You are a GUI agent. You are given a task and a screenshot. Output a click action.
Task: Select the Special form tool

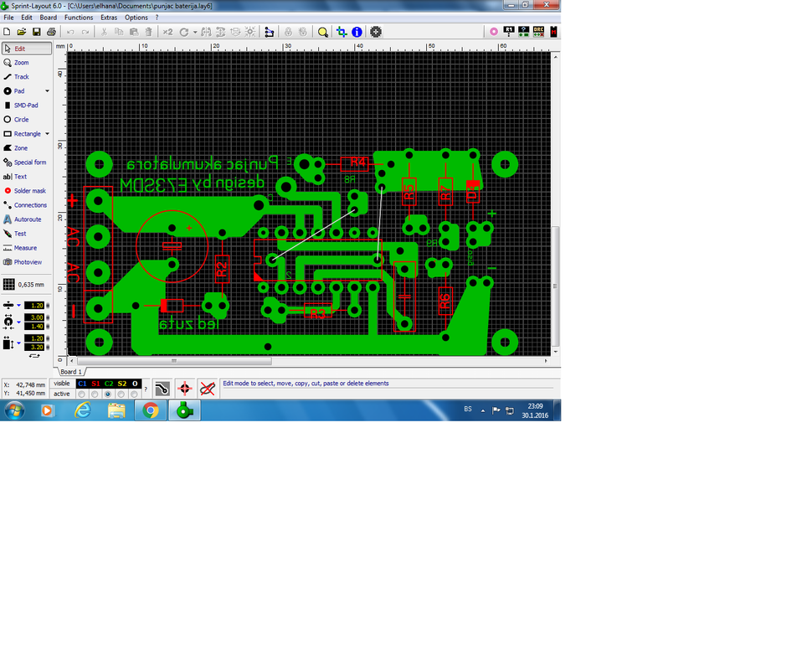pos(26,162)
